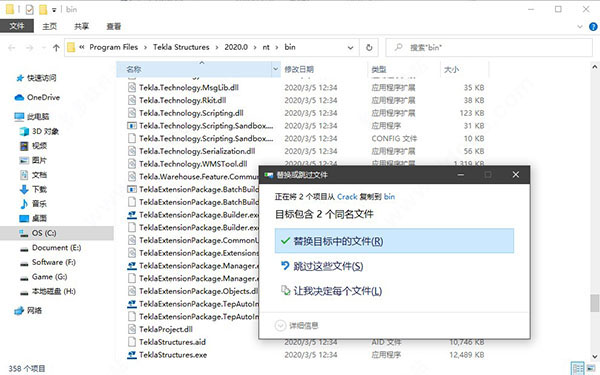Screen dimensions: 600x375
Task: Go back with the back arrow
Action: (x=11, y=47)
